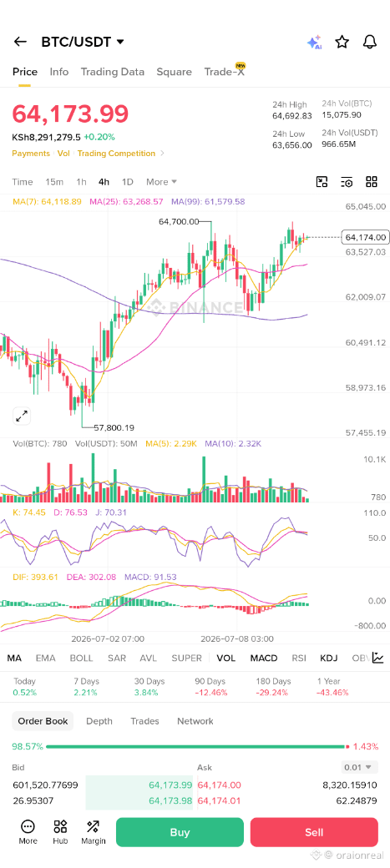The width and height of the screenshot is (390, 868).
Task: Select the 4h chart interval
Action: coord(104,182)
